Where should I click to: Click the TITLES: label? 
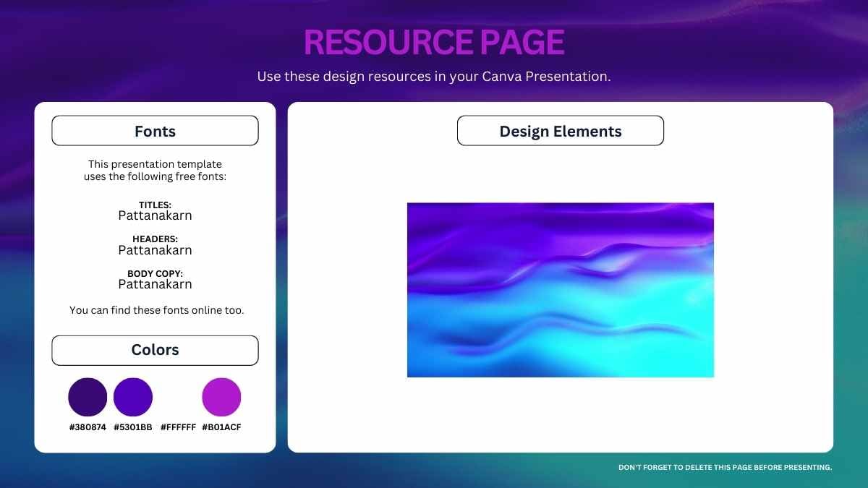[155, 205]
